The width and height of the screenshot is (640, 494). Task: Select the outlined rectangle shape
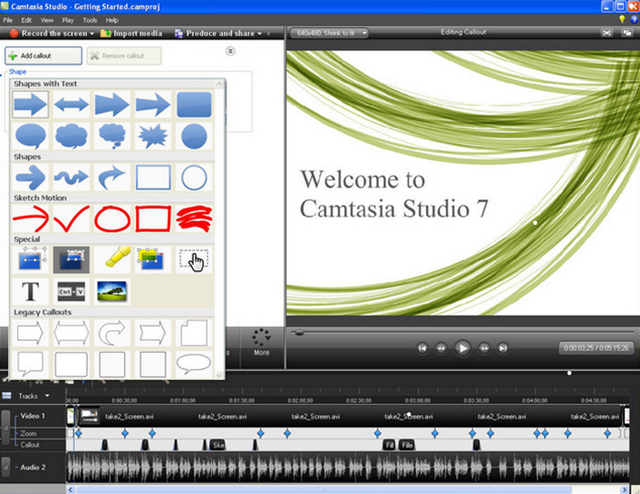pyautogui.click(x=153, y=177)
